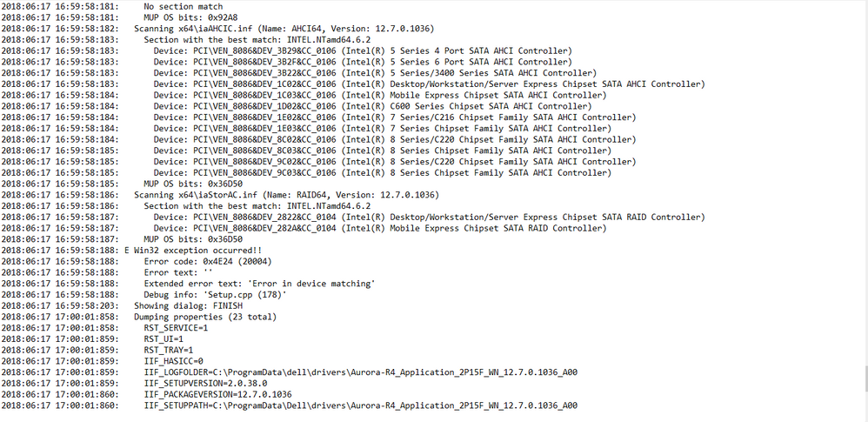Click the 'Win32 exception occurred!!' error line
This screenshot has width=868, height=422.
(x=131, y=251)
